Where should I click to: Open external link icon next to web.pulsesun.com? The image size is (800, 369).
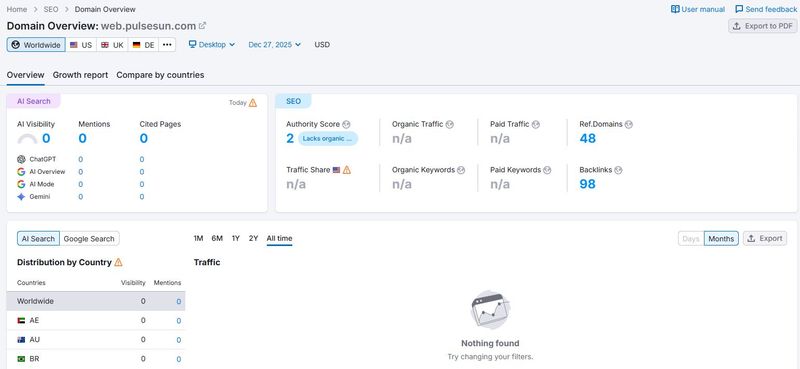(203, 26)
